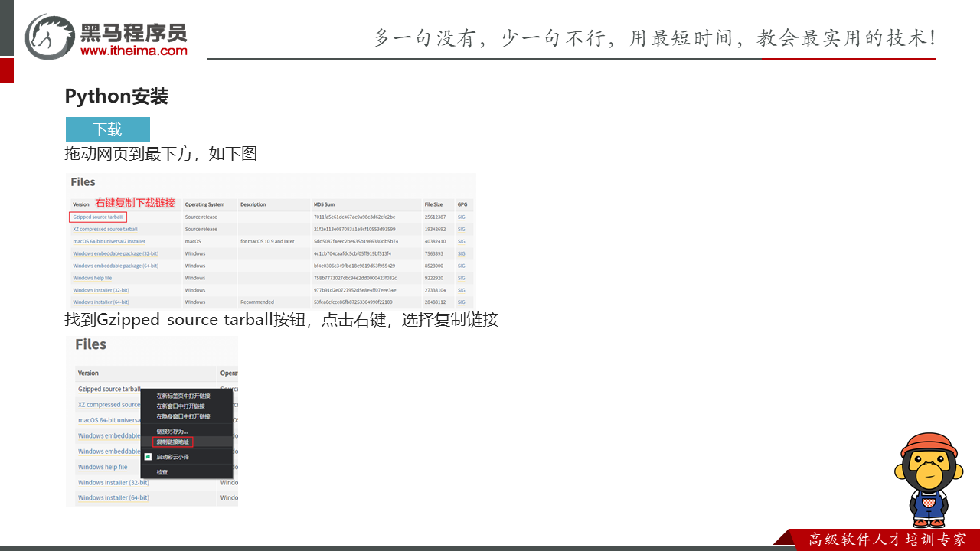Select 在新标签页中打开链接 in context menu

point(183,396)
